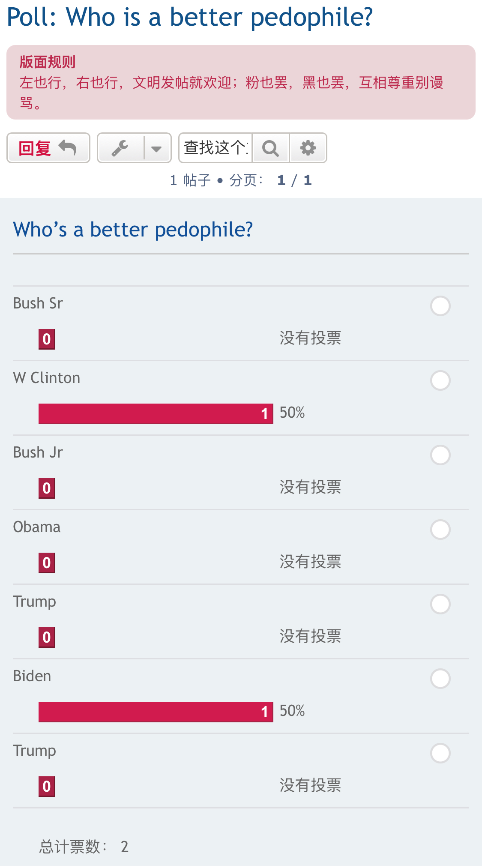The image size is (482, 868).
Task: Click the W Clinton 50% result bar
Action: coord(156,413)
